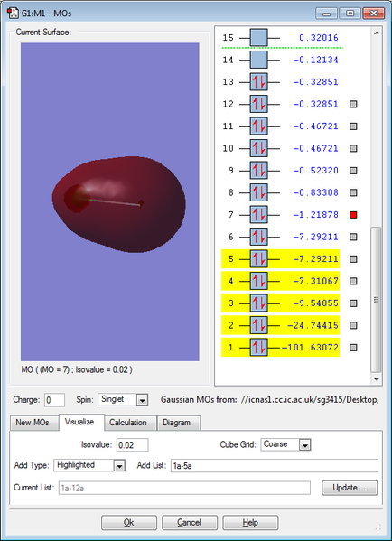Click the electron-pair box of orbital 1
Viewport: 392px width, 541px height.
258,347
